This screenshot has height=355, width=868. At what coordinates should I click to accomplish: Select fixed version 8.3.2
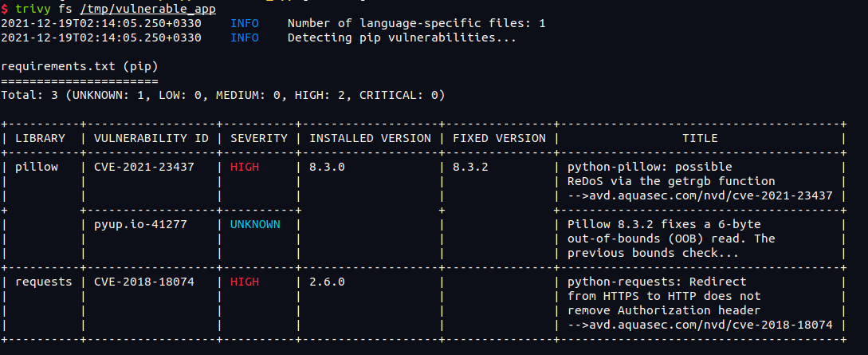[x=469, y=168]
